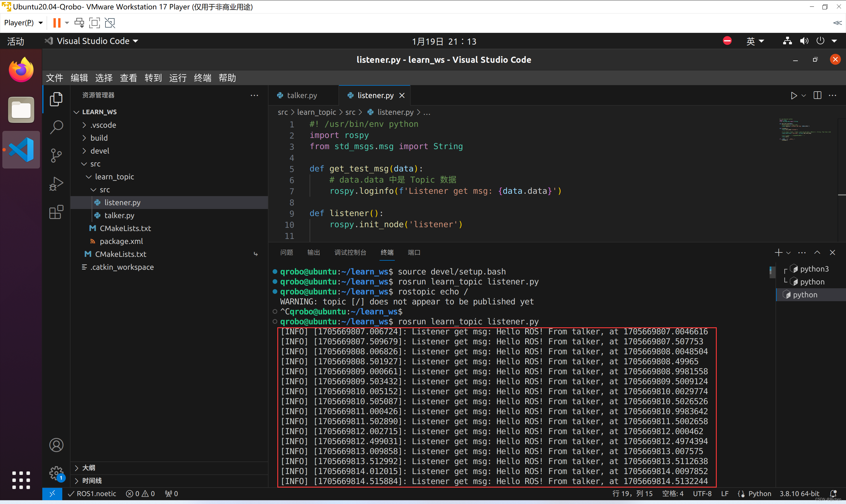The image size is (846, 504).
Task: Open the 查看 menu
Action: [x=128, y=78]
